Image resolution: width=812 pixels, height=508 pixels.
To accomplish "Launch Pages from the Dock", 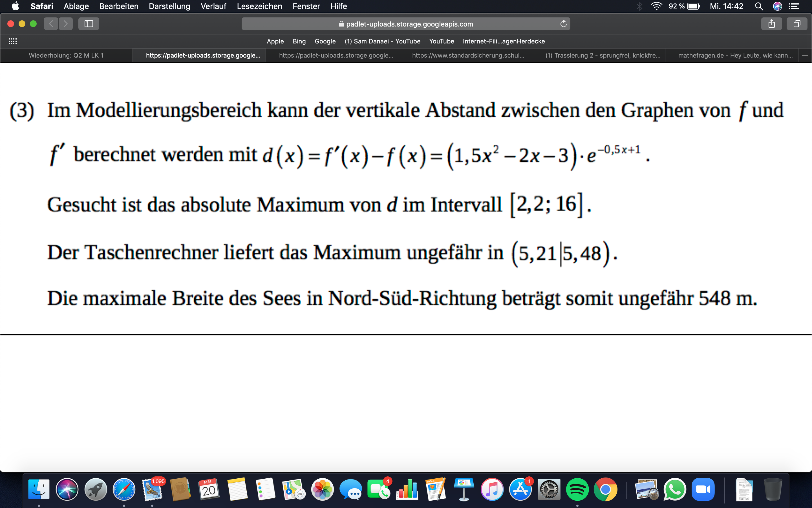I will 436,489.
